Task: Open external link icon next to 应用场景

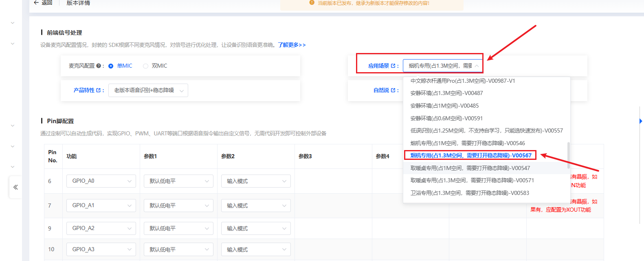Action: [393, 66]
